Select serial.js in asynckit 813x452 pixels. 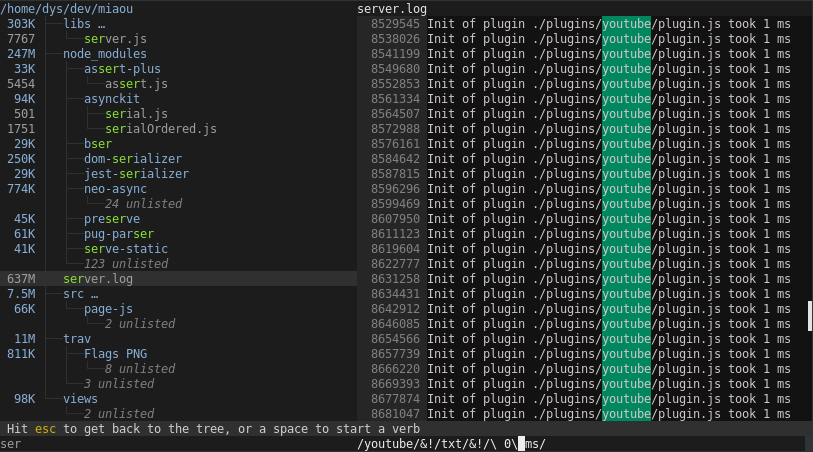tap(136, 114)
